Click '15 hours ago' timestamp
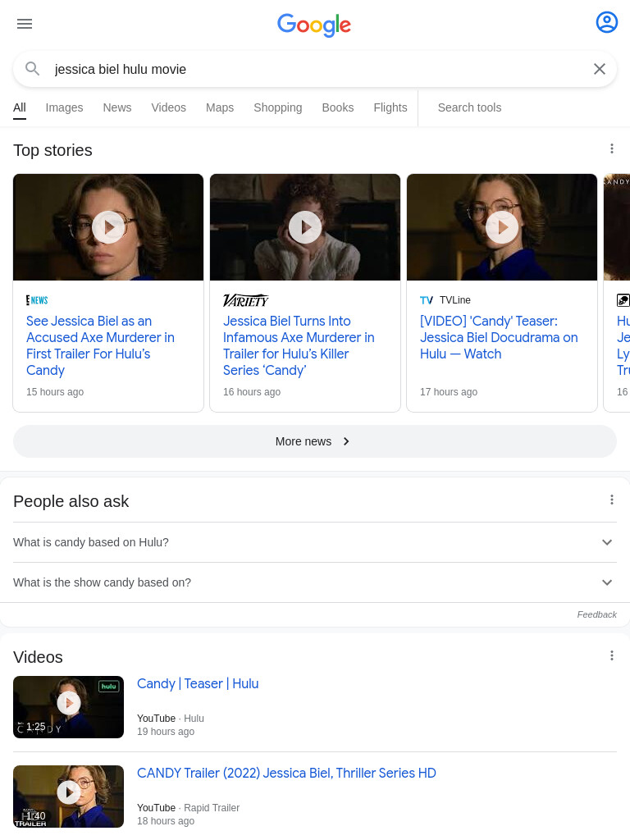This screenshot has width=630, height=840. [x=55, y=391]
